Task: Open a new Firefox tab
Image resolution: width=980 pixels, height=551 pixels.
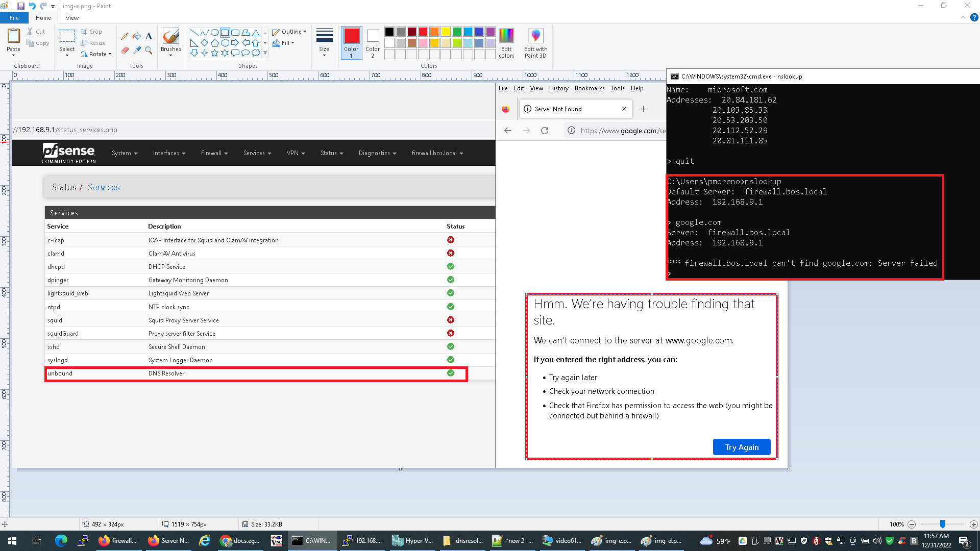Action: (x=643, y=109)
